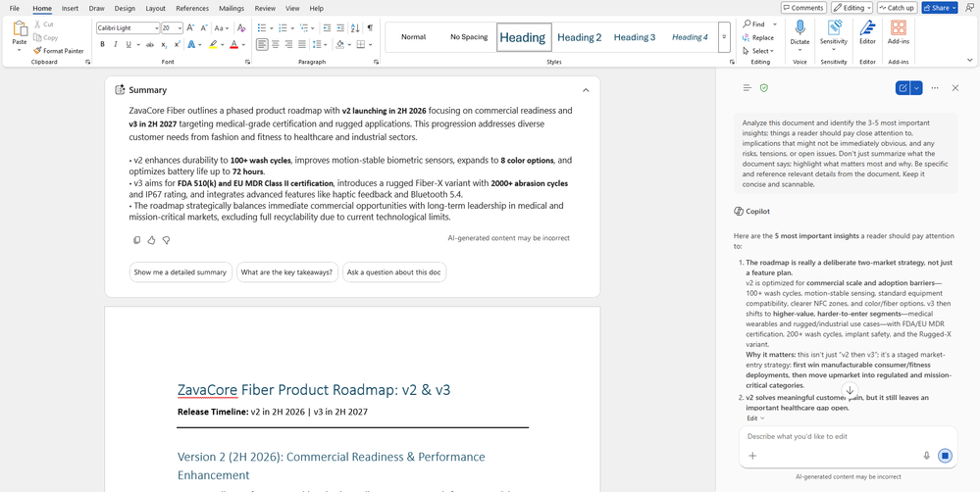This screenshot has width=980, height=492.
Task: Open the Select dropdown in Editing
Action: pos(758,51)
